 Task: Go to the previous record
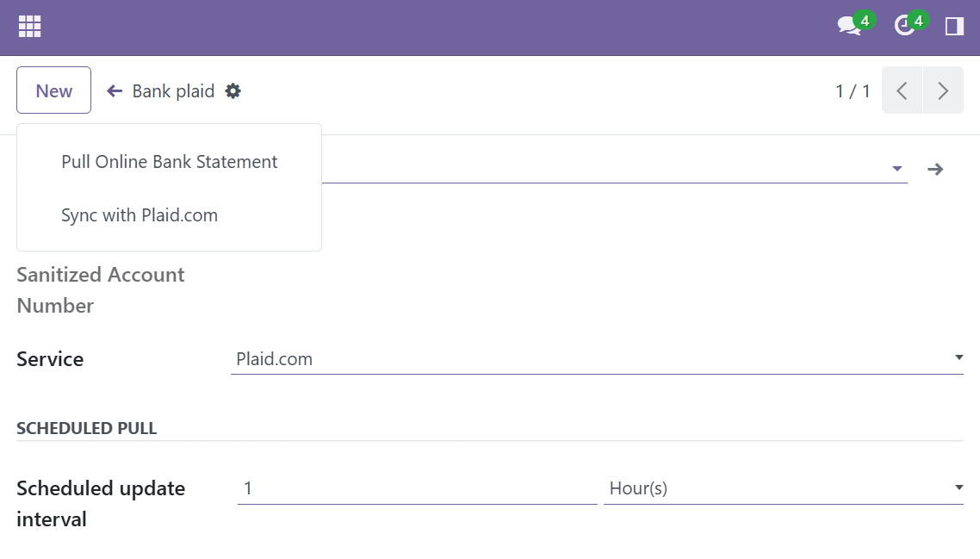pyautogui.click(x=902, y=90)
